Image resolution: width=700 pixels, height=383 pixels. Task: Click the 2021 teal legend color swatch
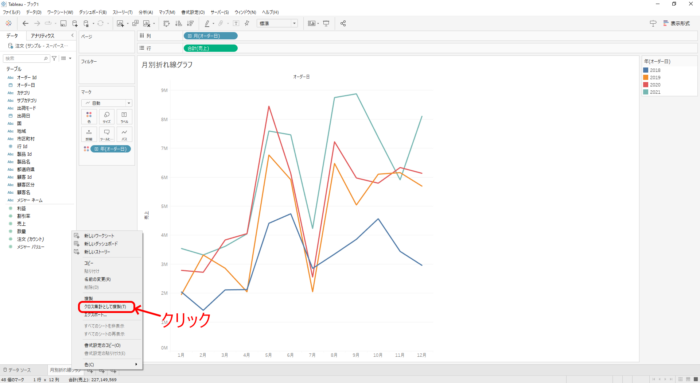point(646,92)
